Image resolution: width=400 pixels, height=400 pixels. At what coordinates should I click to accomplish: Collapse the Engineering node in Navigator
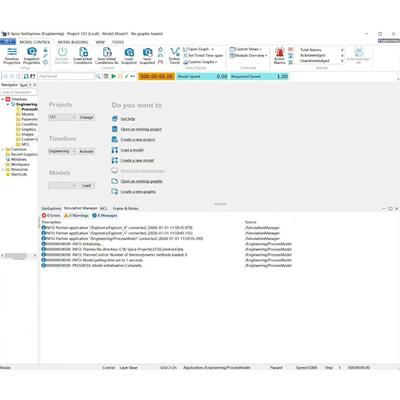tap(8, 104)
